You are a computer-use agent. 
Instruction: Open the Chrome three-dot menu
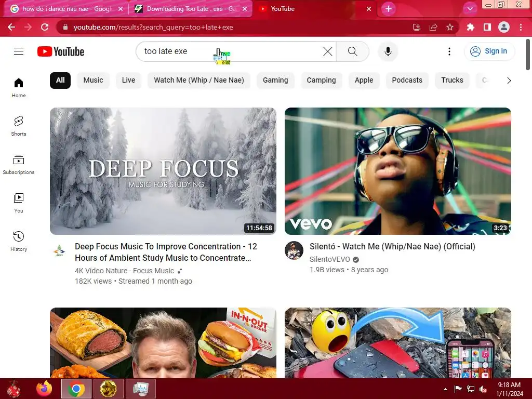point(521,27)
